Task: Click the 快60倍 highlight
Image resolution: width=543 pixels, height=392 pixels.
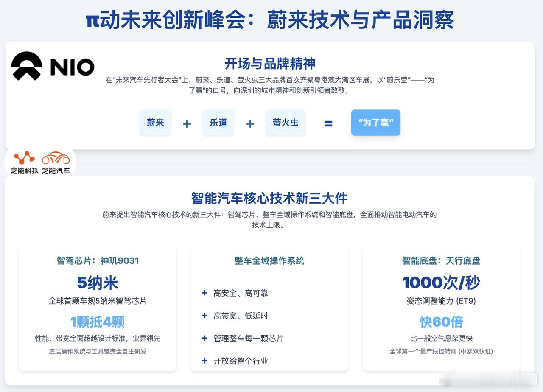Action: [x=441, y=322]
